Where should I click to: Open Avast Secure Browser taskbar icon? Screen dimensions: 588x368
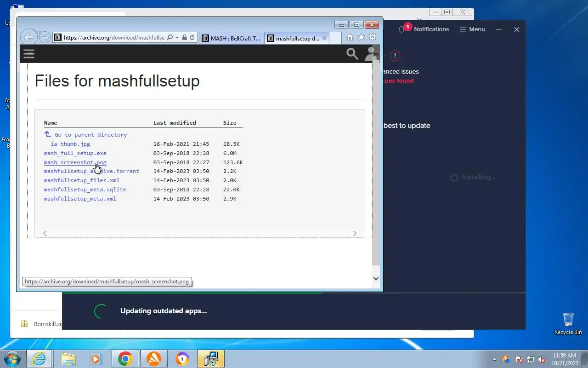(x=182, y=359)
